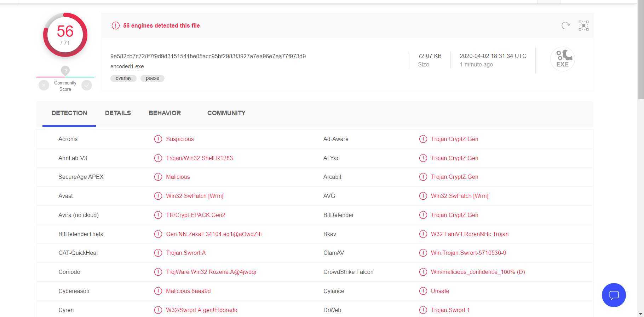Select the file SHA-256 hash text
This screenshot has height=317, width=644.
(x=208, y=56)
